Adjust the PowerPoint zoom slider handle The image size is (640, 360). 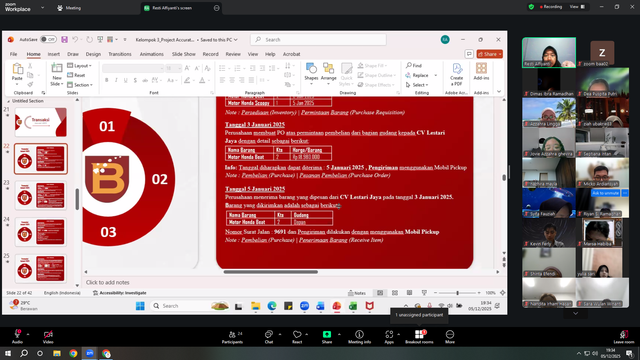[458, 293]
